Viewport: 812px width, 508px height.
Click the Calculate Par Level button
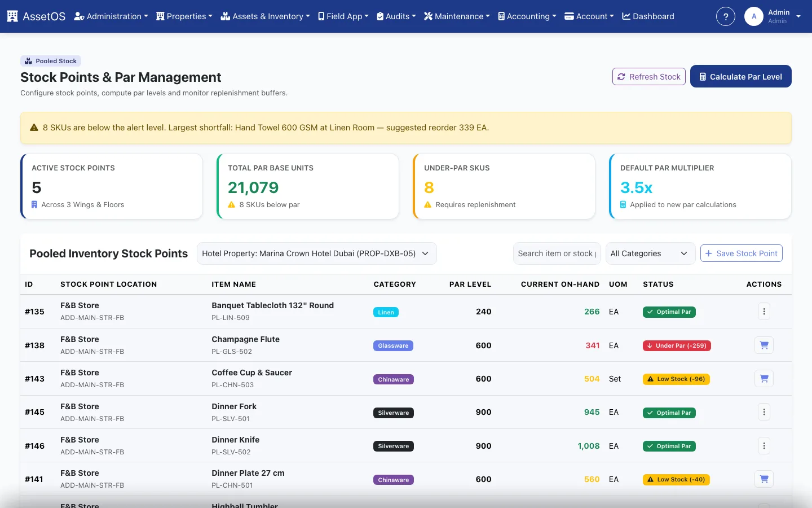[x=741, y=77]
